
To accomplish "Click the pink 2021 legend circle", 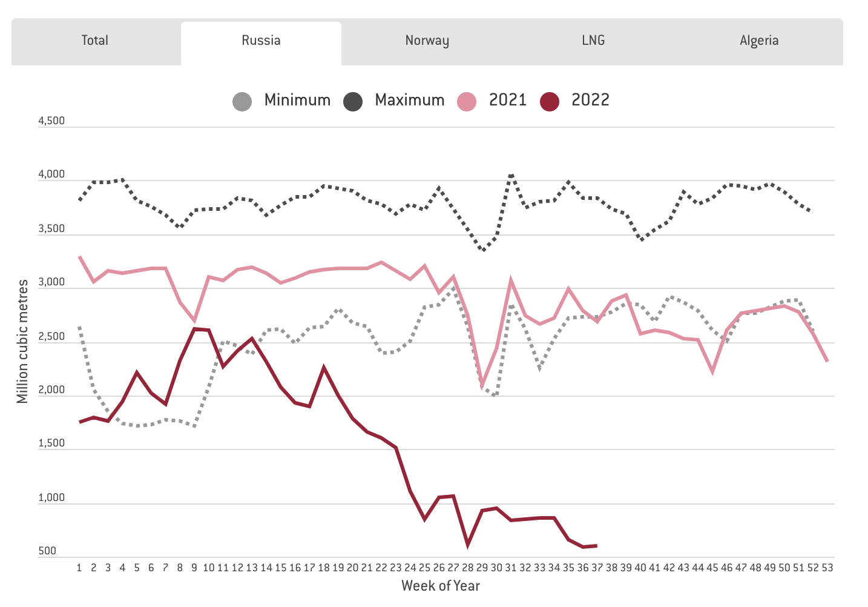I will (467, 101).
